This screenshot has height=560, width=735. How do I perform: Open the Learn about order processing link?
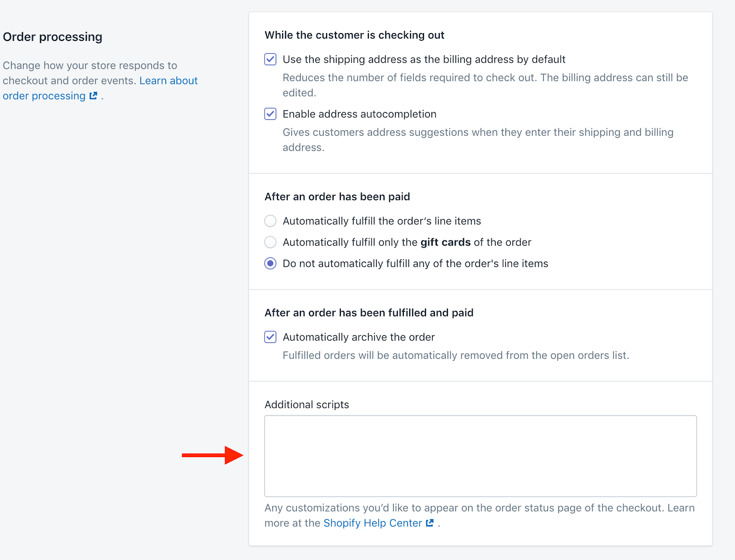tap(100, 88)
